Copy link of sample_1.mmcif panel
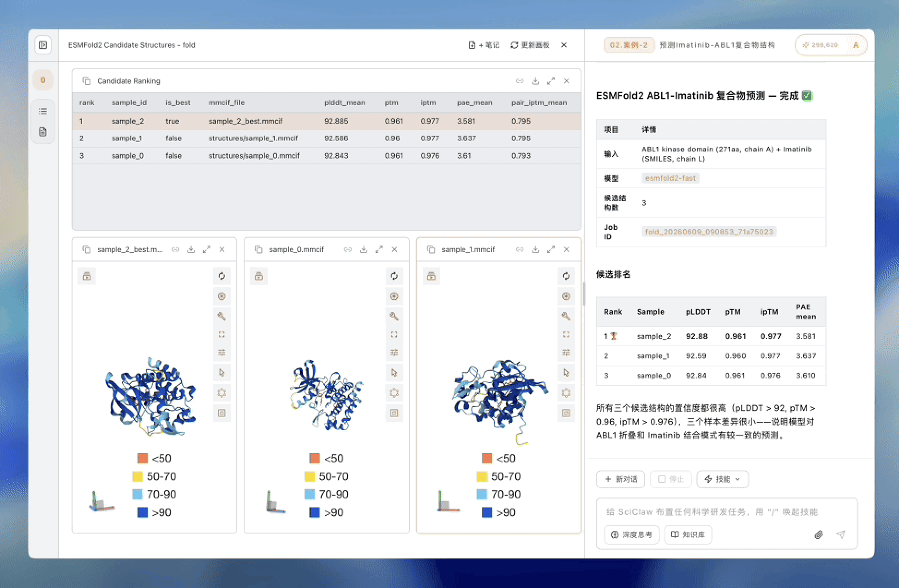This screenshot has width=899, height=588. coord(520,249)
